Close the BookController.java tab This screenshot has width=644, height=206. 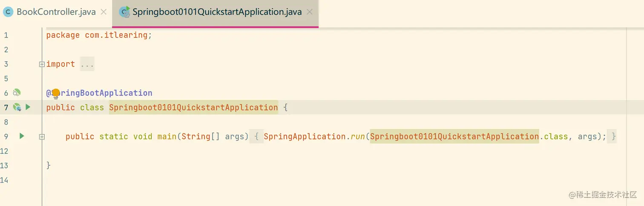click(103, 12)
